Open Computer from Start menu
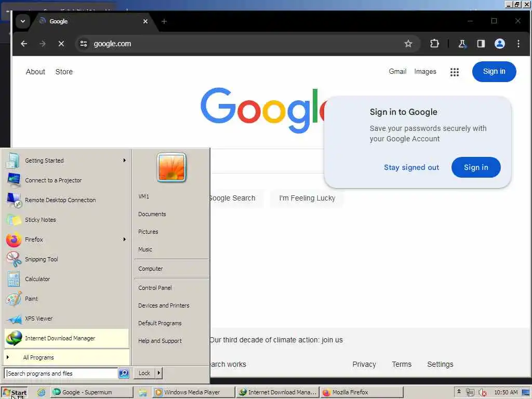 point(171,269)
